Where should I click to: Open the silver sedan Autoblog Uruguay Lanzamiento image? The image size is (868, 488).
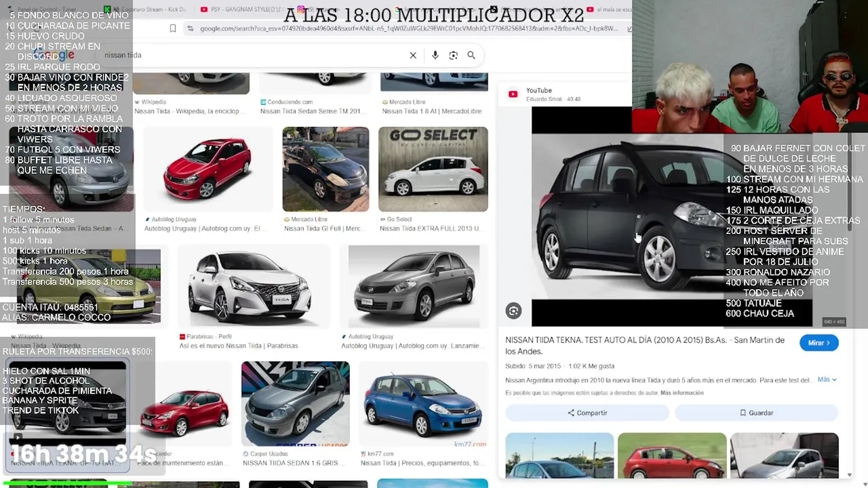click(414, 286)
